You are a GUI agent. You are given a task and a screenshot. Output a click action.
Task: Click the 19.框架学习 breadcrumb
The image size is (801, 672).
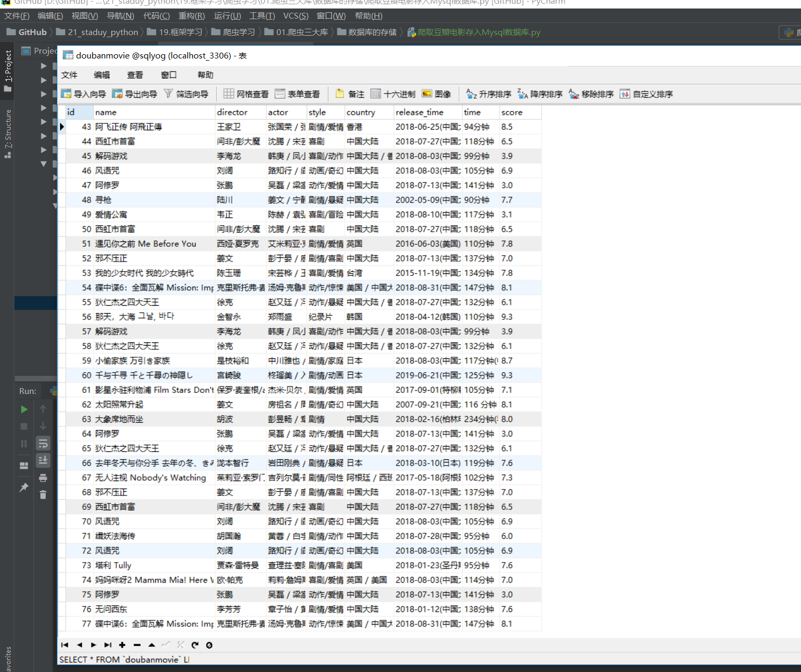point(175,32)
